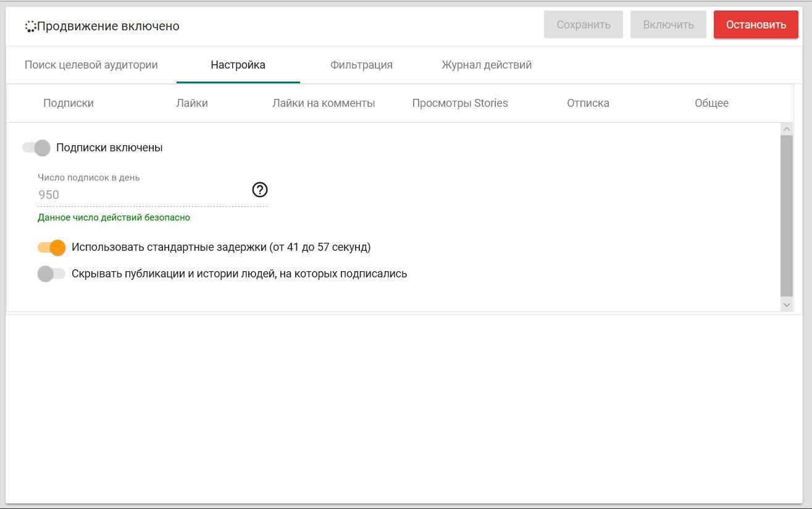This screenshot has height=509, width=812.
Task: Open 'Лайки на комменты' sub-tab
Action: coord(324,103)
